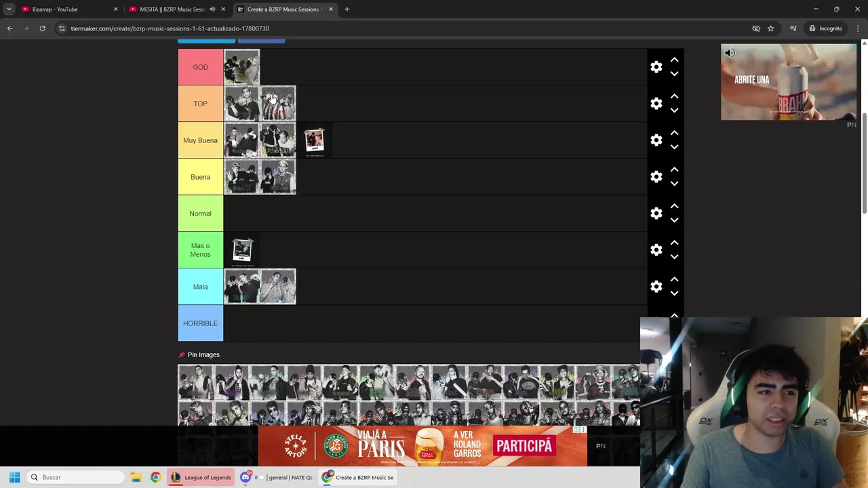Open settings gear for Mas o Menos tier
This screenshot has height=488, width=868.
pos(656,250)
